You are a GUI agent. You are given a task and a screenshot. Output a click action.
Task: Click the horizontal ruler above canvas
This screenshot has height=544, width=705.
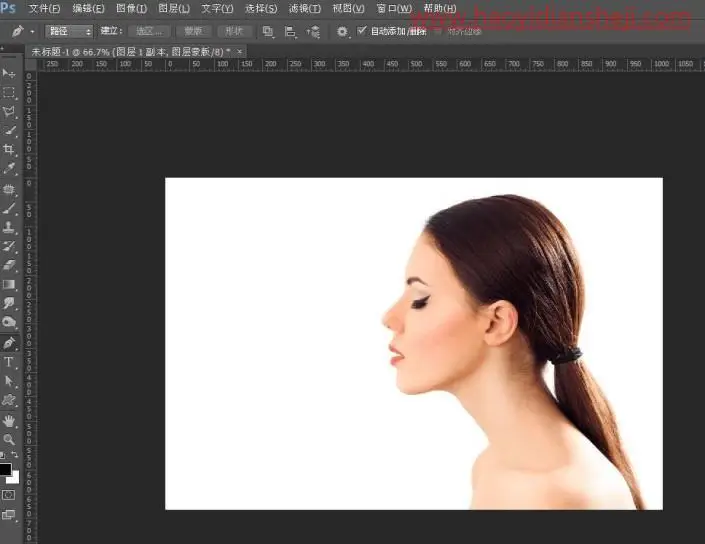[369, 65]
